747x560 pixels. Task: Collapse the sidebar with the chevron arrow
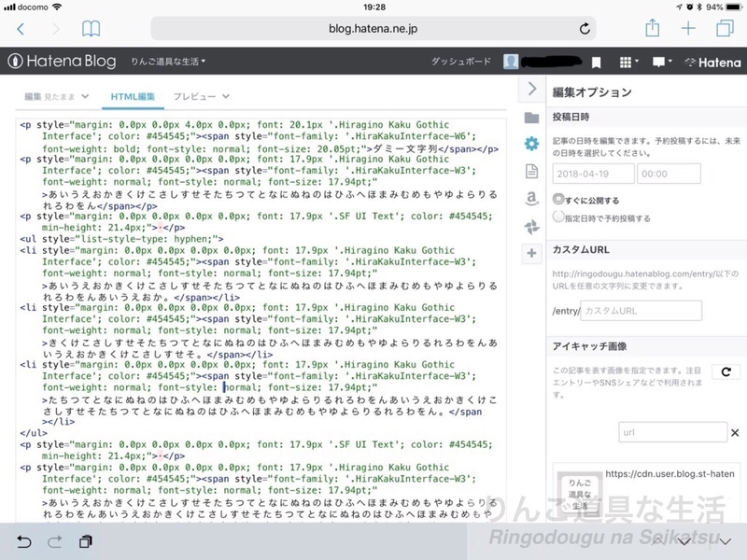(530, 89)
